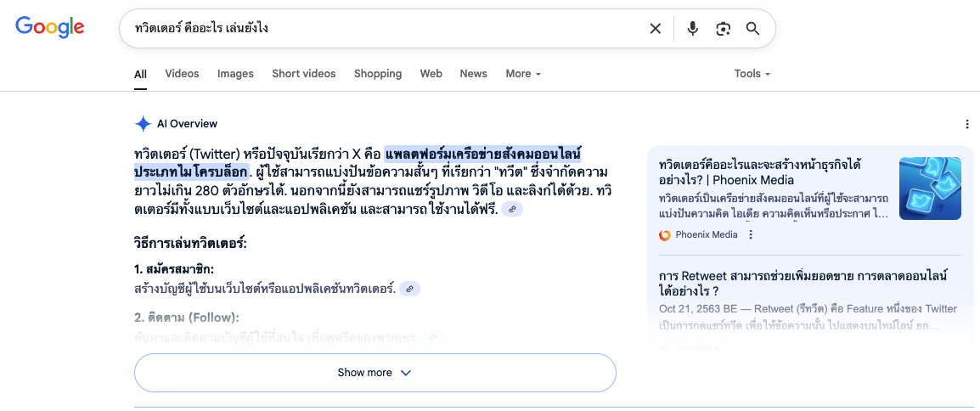The image size is (980, 411).
Task: Open Phoenix Media article about ทวิตเตอร์
Action: pos(761,172)
